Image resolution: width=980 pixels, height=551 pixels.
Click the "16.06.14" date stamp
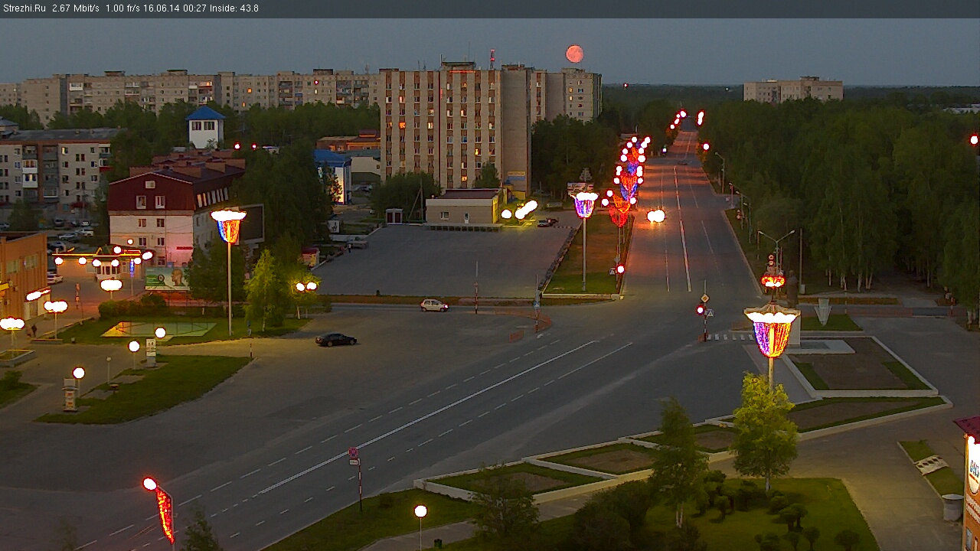[162, 8]
